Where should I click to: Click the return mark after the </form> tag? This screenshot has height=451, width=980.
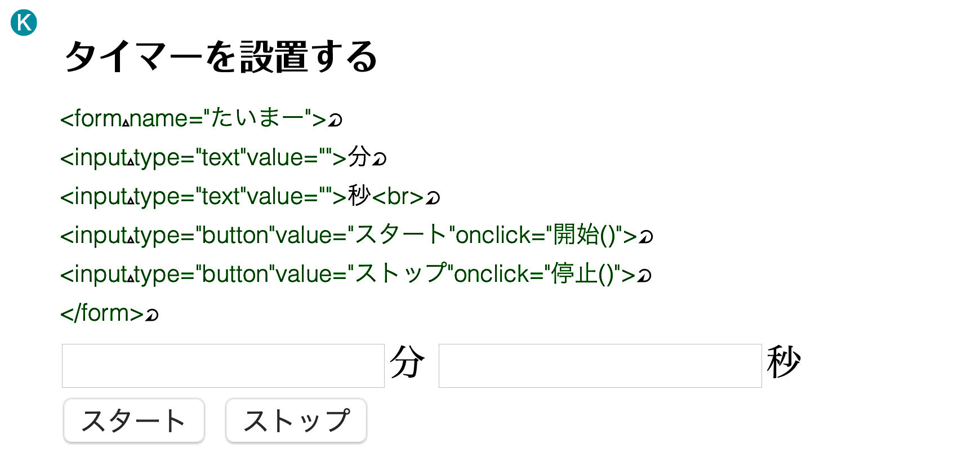[152, 315]
